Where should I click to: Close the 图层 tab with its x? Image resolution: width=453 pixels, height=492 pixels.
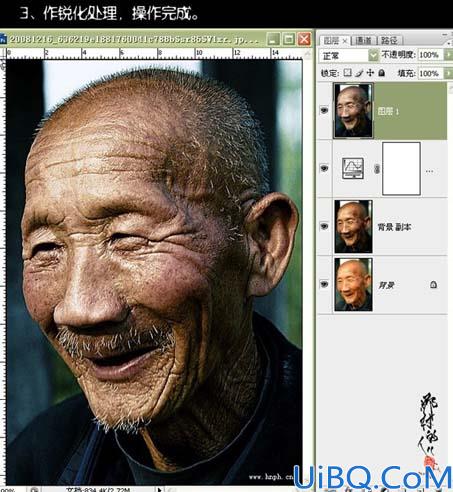(345, 41)
